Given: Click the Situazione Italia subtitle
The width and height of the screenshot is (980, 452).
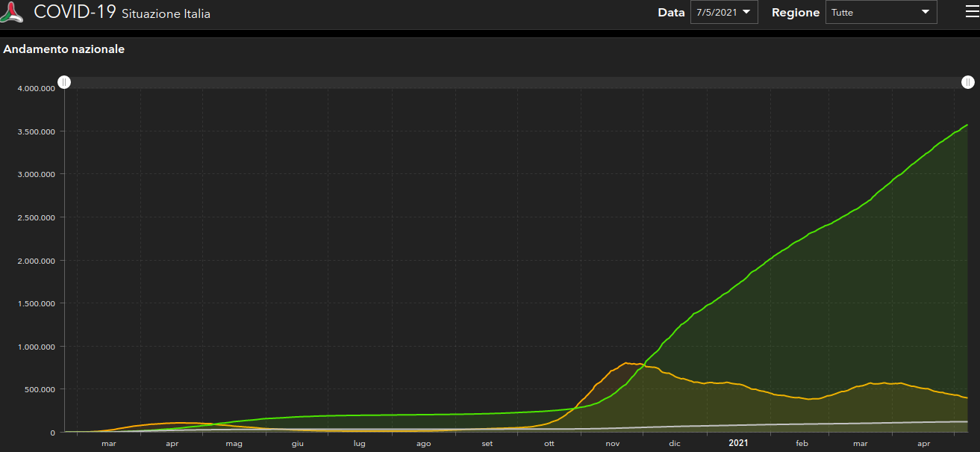Looking at the screenshot, I should click(x=166, y=14).
